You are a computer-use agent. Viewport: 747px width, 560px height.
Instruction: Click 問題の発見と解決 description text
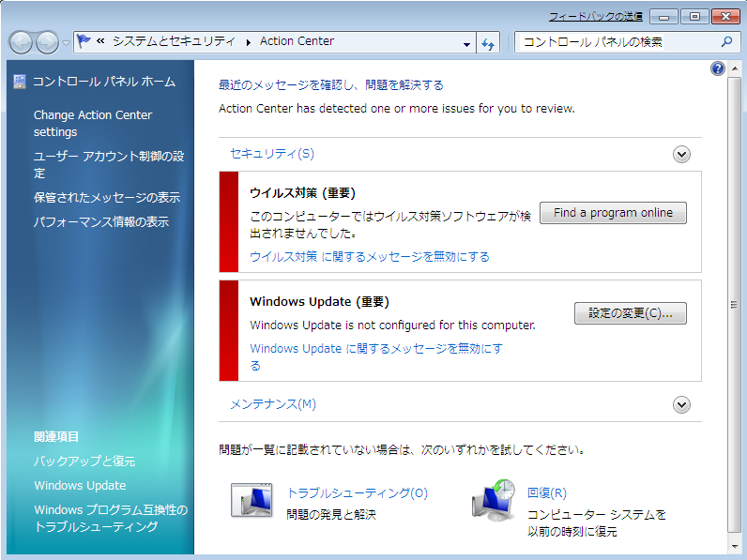[x=331, y=515]
